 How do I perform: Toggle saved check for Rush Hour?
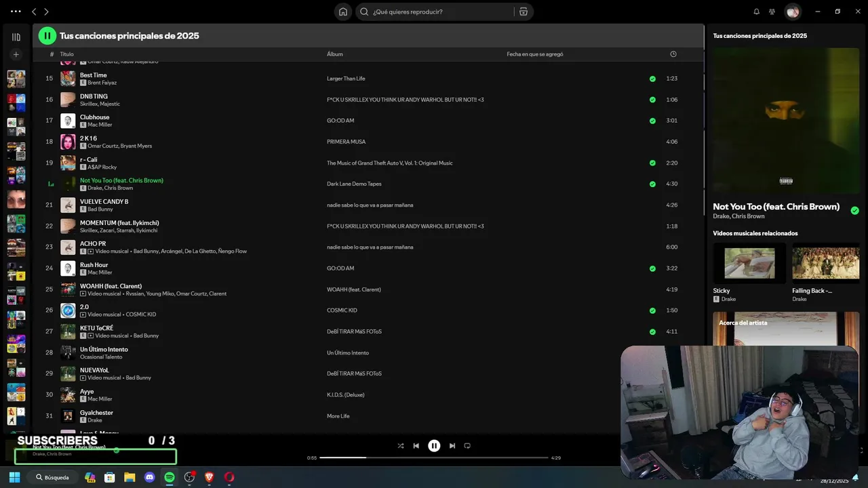point(652,268)
